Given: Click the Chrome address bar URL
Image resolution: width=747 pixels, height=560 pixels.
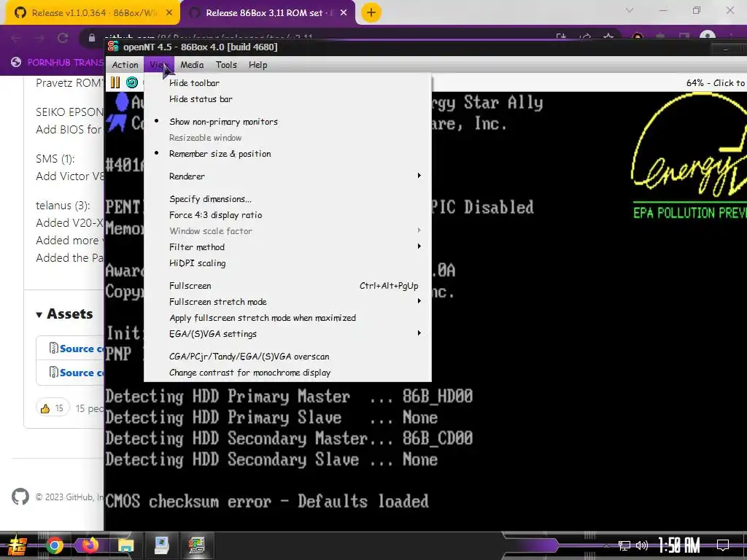Looking at the screenshot, I should 208,36.
